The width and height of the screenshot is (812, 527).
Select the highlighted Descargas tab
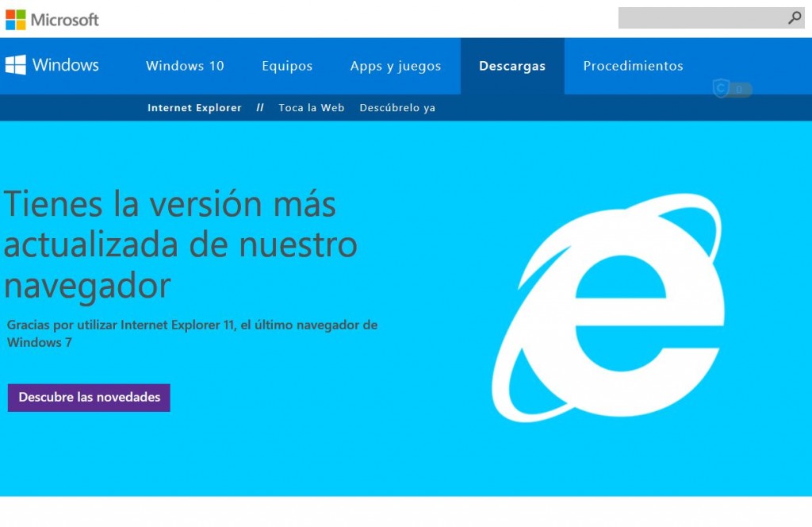click(x=512, y=66)
